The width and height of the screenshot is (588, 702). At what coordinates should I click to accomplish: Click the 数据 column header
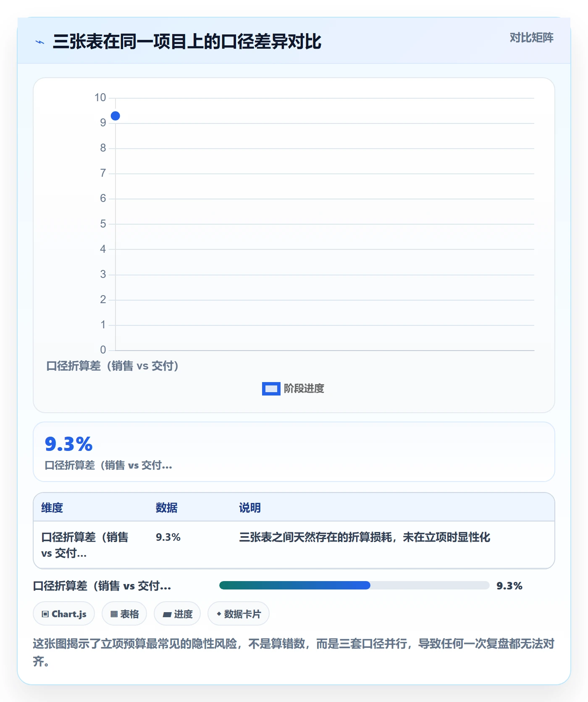[x=167, y=508]
